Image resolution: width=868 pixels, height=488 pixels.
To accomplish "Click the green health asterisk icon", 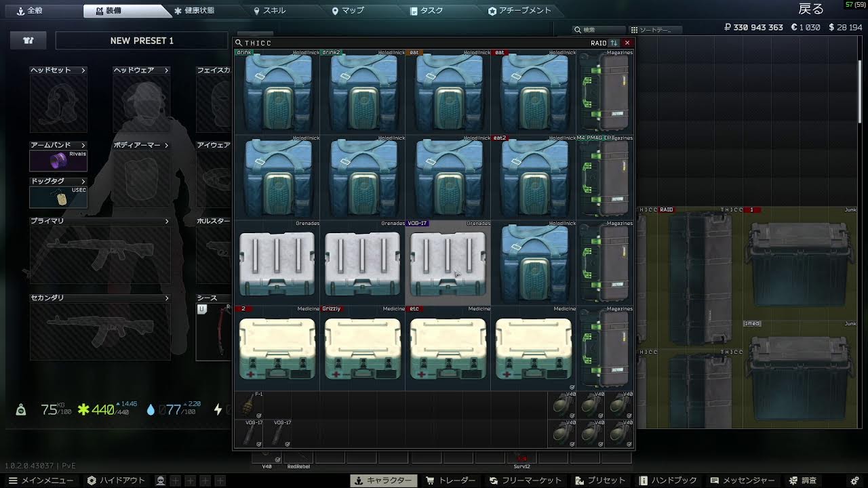I will [x=83, y=409].
